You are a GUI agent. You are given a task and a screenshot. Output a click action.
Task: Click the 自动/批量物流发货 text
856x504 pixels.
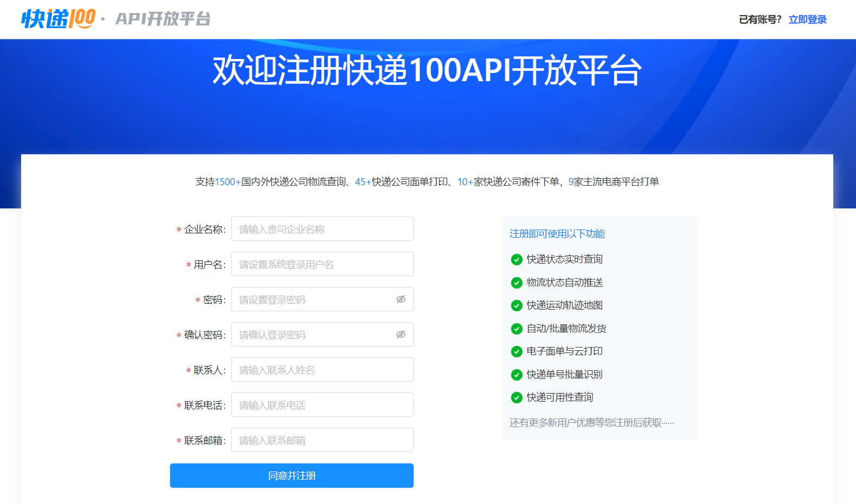coord(566,329)
